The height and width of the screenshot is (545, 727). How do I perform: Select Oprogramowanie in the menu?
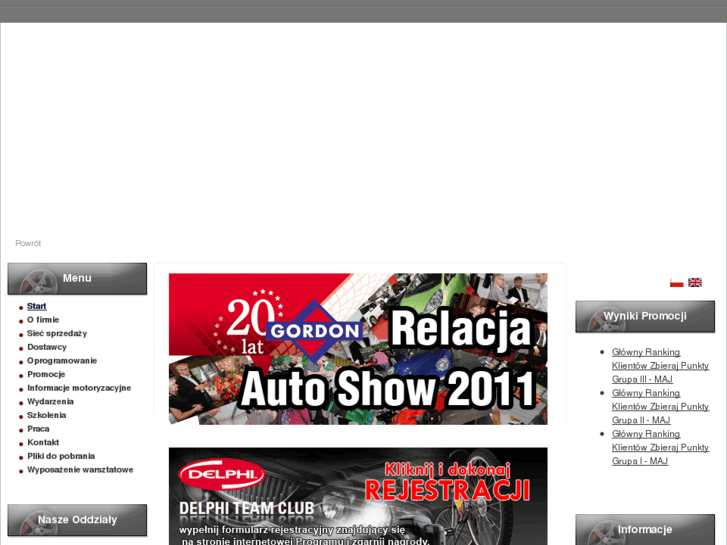pos(62,360)
